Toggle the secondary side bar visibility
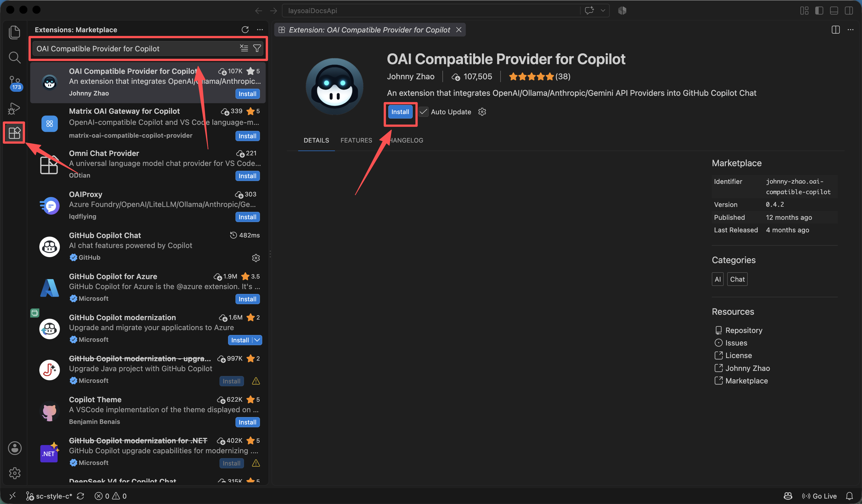Screen dimensions: 862x504 pyautogui.click(x=849, y=11)
